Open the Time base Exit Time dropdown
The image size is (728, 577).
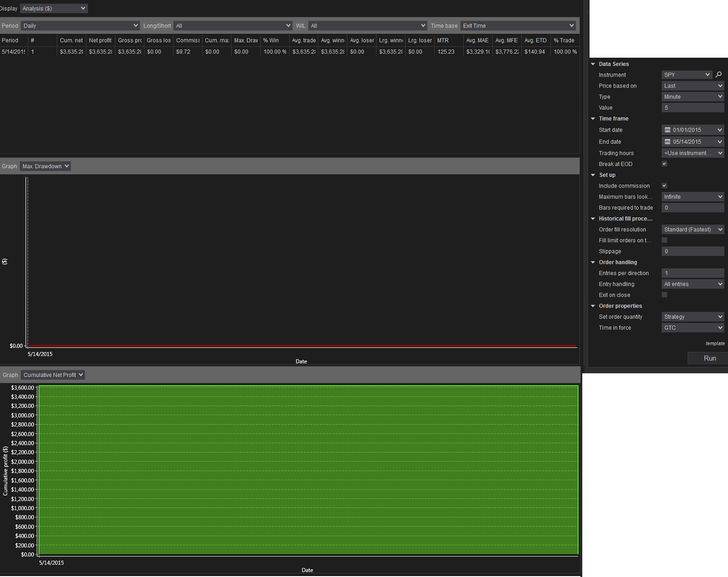(x=518, y=25)
